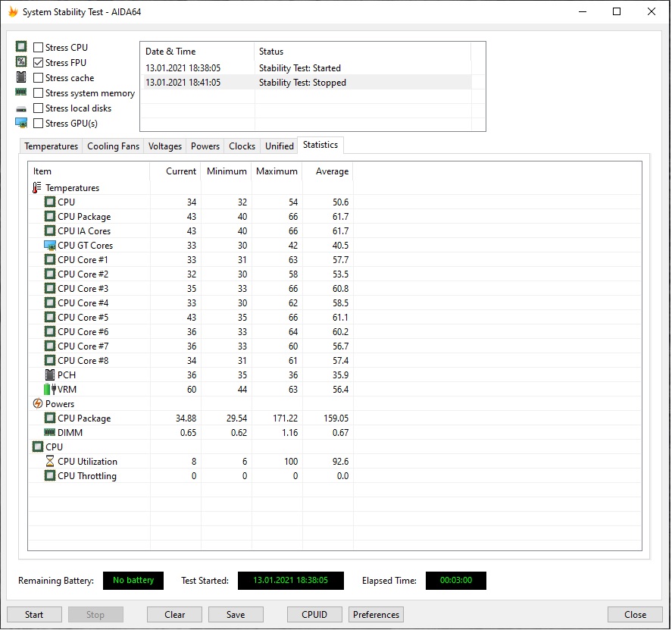Click the CPU chip icon beside Stress CPU
The width and height of the screenshot is (672, 630).
point(21,46)
